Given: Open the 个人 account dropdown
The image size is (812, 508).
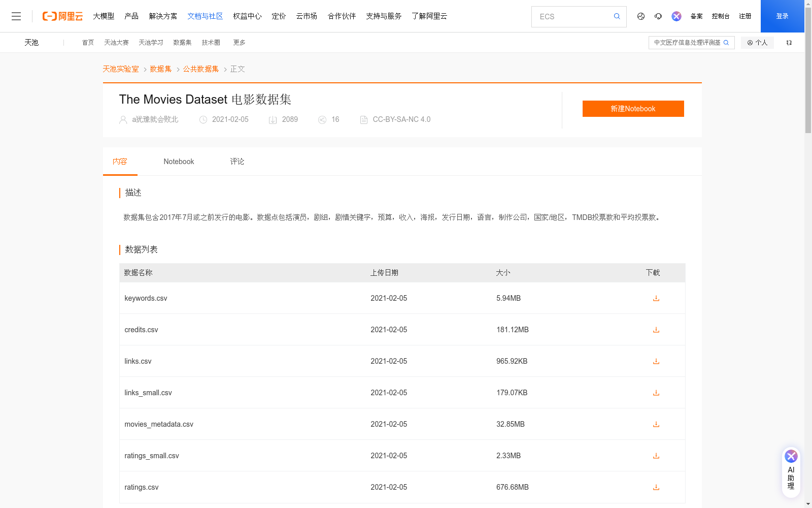Looking at the screenshot, I should 757,43.
